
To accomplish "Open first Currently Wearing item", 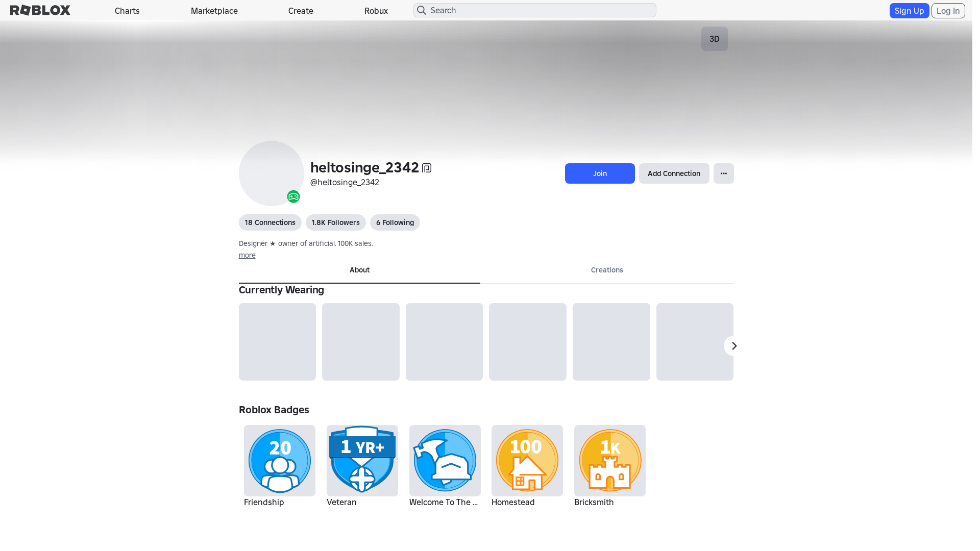I will click(x=277, y=342).
